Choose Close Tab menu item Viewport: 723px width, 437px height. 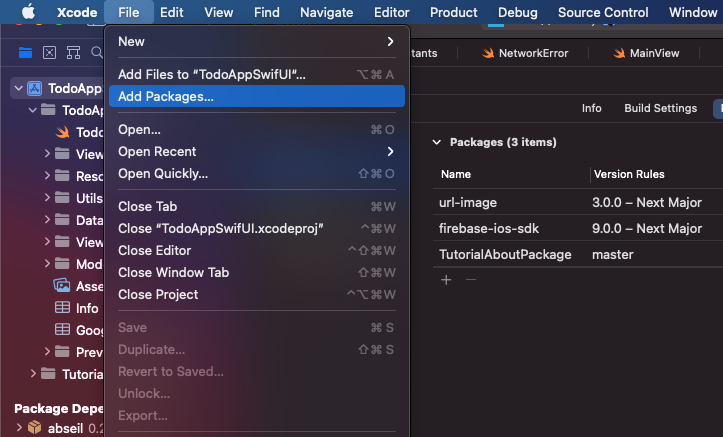point(257,207)
